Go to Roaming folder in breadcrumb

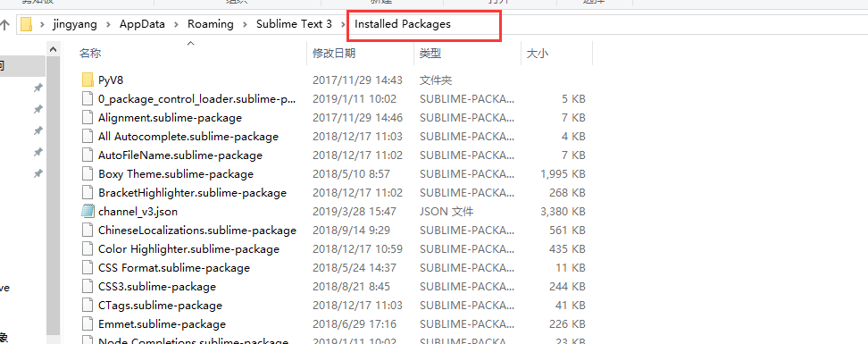coord(211,24)
